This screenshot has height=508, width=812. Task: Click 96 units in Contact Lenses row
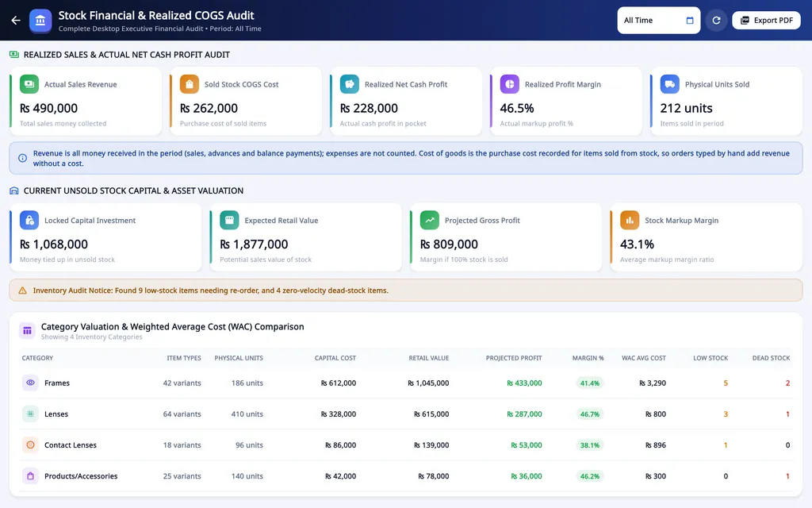click(249, 445)
